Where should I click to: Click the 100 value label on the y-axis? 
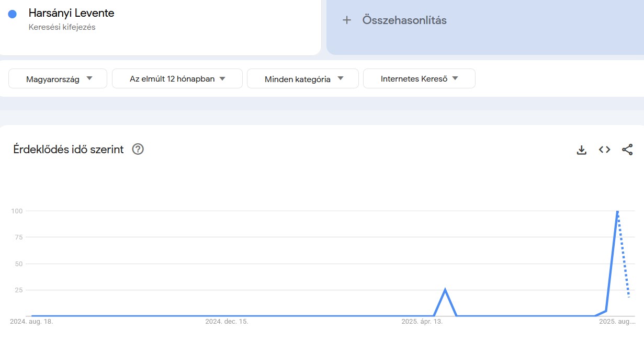18,211
